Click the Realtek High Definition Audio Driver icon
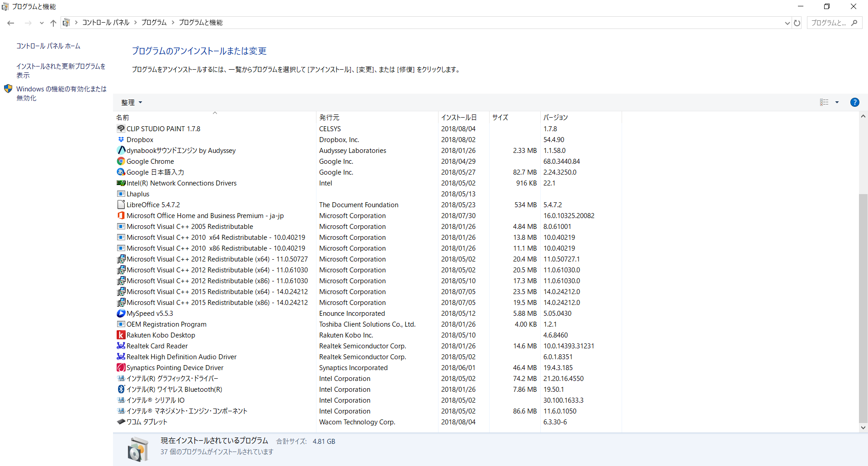Image resolution: width=868 pixels, height=466 pixels. point(121,357)
